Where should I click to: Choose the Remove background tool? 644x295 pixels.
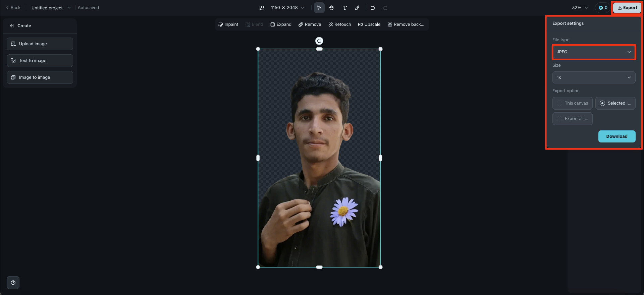click(x=406, y=24)
